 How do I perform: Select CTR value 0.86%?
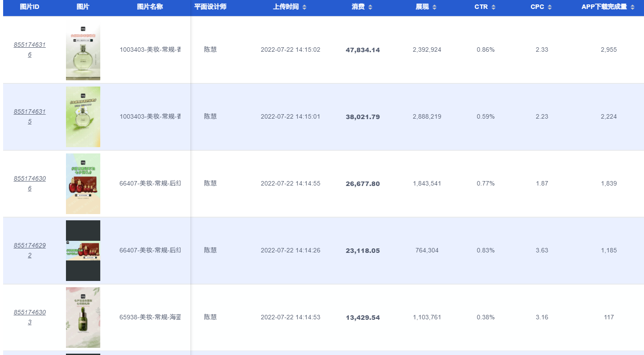[x=486, y=50]
